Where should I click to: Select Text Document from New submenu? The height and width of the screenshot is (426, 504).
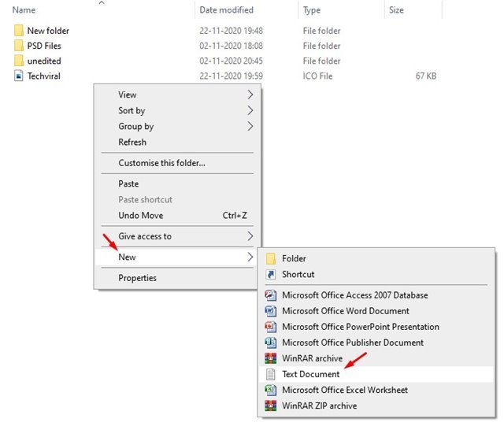click(x=311, y=374)
